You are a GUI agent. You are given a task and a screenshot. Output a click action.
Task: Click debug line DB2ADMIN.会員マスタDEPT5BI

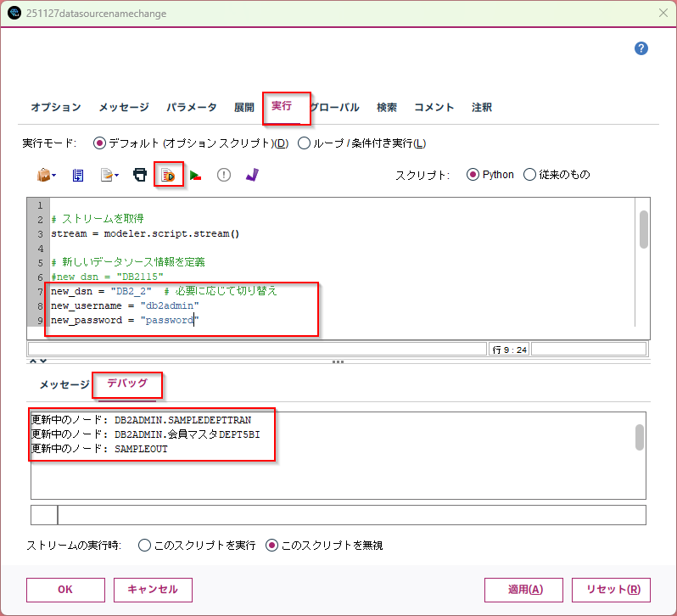pos(146,434)
